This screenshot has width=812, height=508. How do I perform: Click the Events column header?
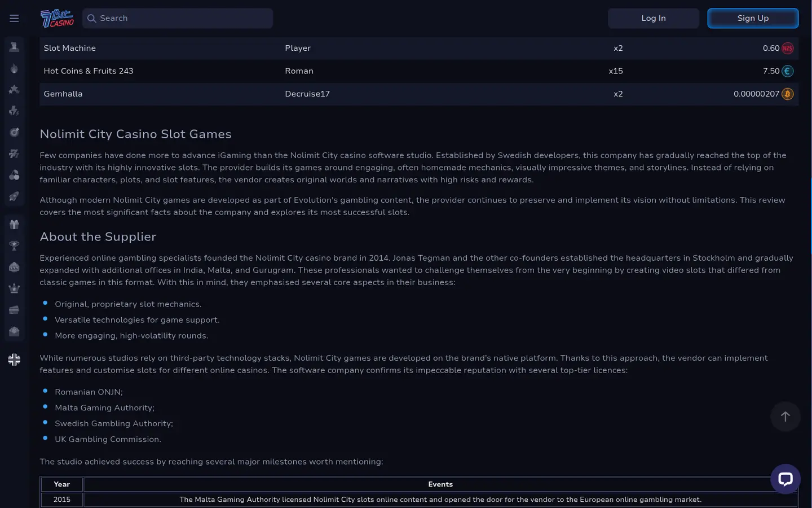click(x=440, y=484)
